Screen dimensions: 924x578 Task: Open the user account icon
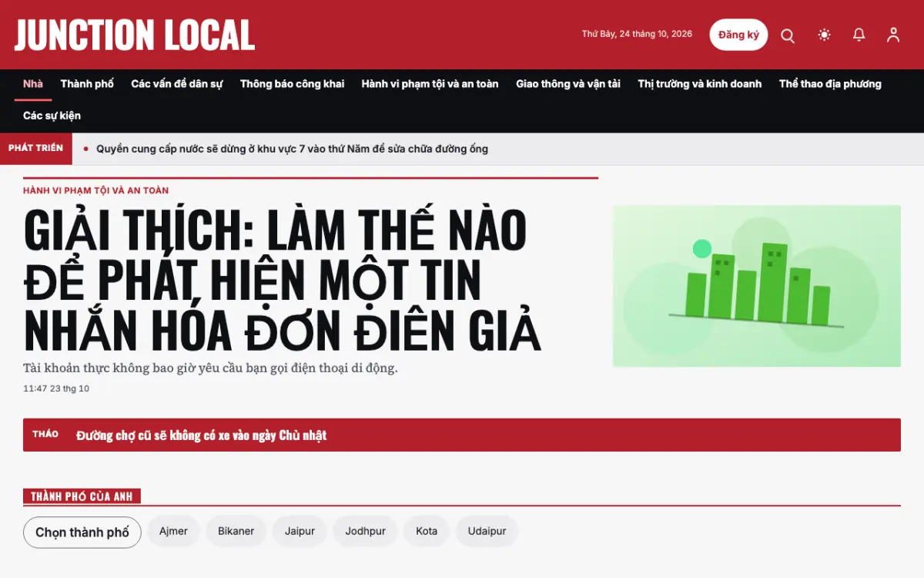(x=893, y=35)
